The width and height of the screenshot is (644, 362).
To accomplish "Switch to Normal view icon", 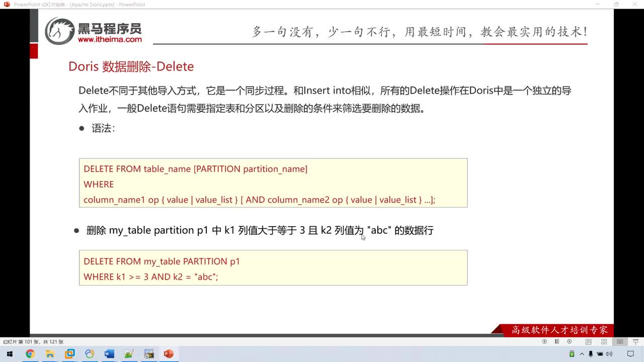I will (588, 341).
